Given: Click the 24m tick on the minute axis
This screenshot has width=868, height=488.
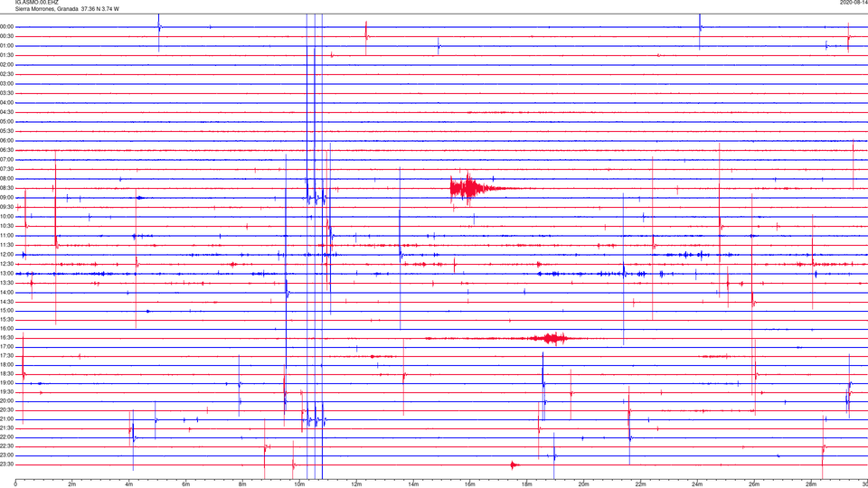Looking at the screenshot, I should point(697,484).
